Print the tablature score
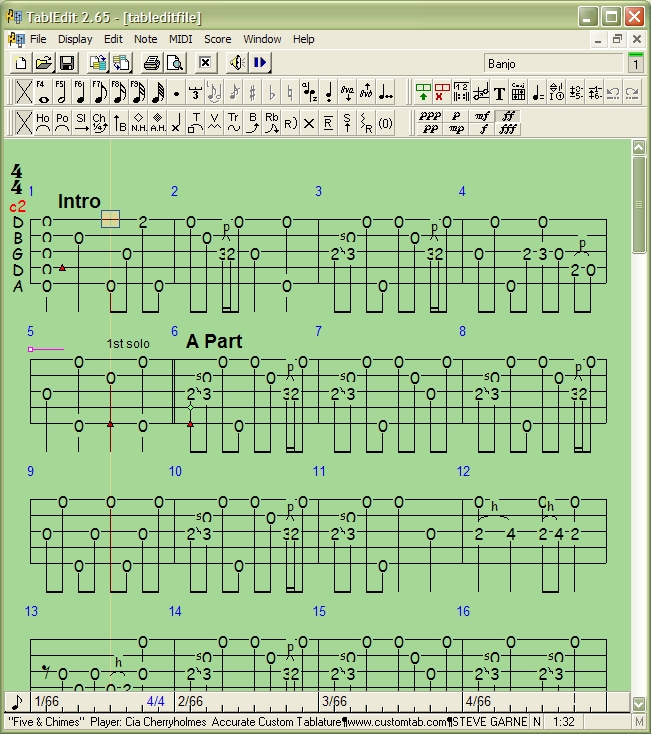The height and width of the screenshot is (734, 651). pyautogui.click(x=151, y=63)
